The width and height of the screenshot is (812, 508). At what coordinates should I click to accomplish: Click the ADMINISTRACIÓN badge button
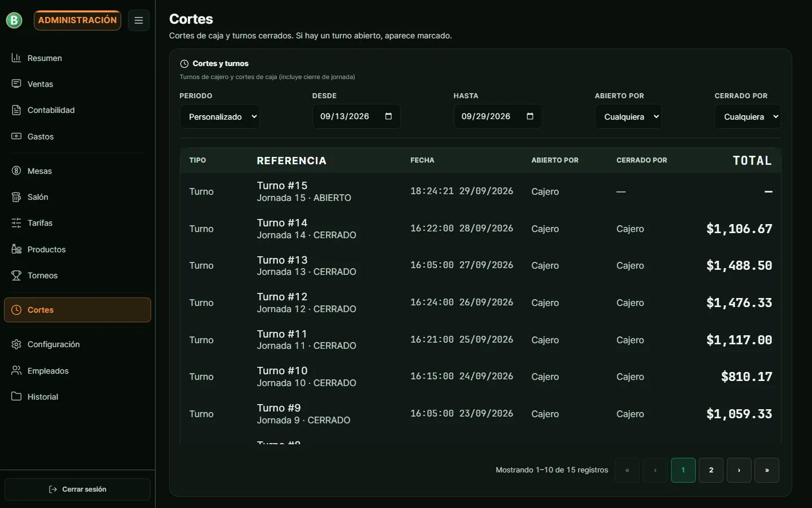77,20
